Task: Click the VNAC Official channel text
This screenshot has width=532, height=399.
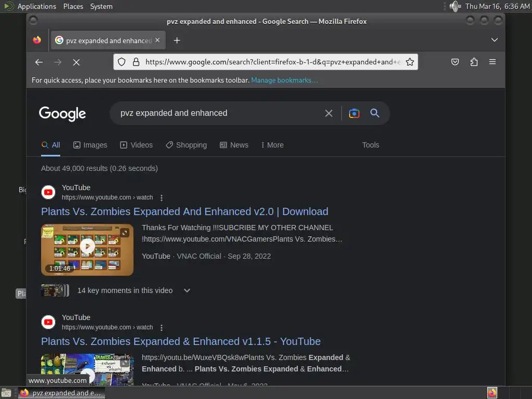Action: [199, 256]
